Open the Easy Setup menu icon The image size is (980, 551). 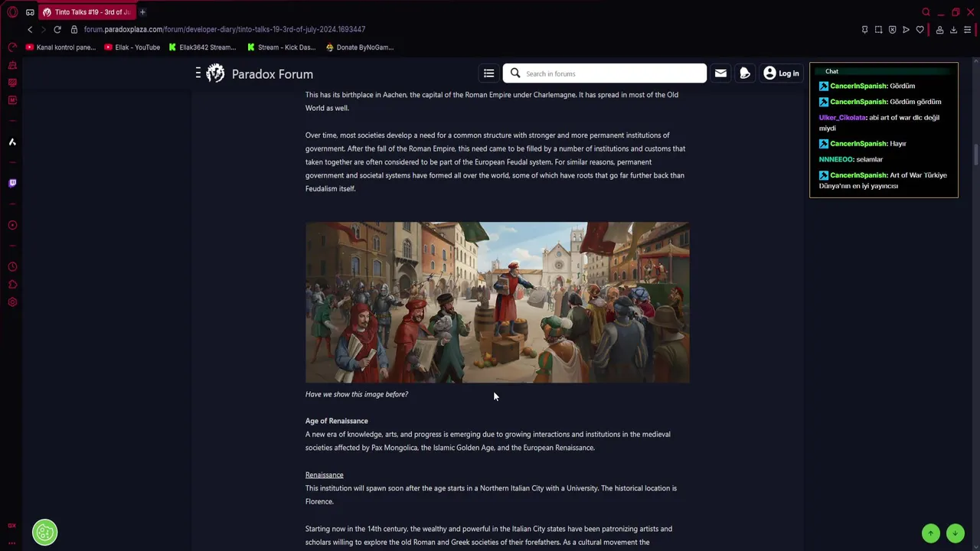[967, 30]
